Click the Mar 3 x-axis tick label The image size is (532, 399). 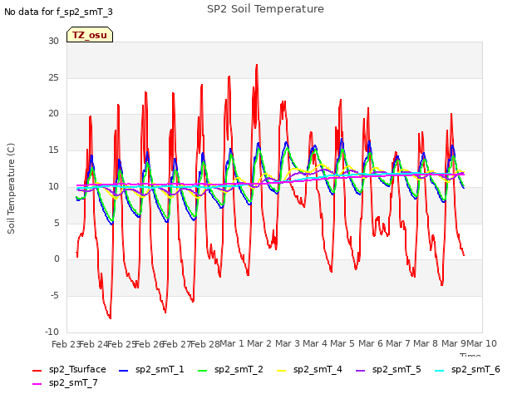[287, 343]
